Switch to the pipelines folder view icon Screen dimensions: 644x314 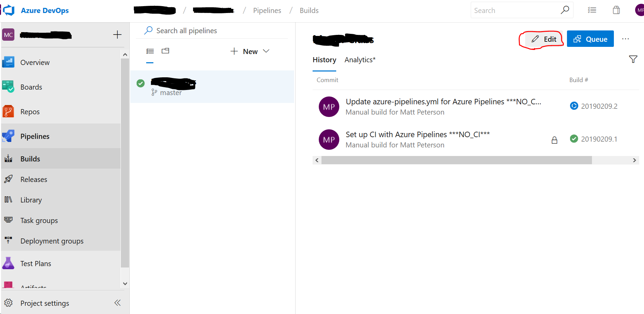pos(165,51)
